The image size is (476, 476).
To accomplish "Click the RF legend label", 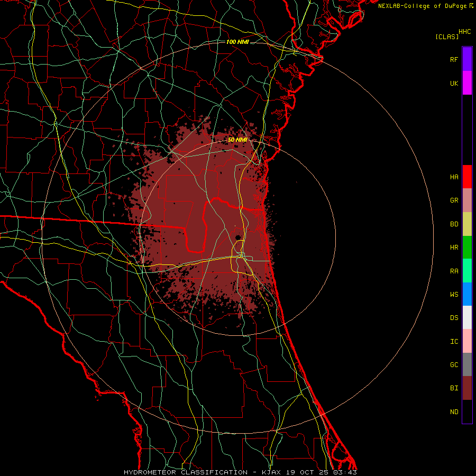I will 454,60.
